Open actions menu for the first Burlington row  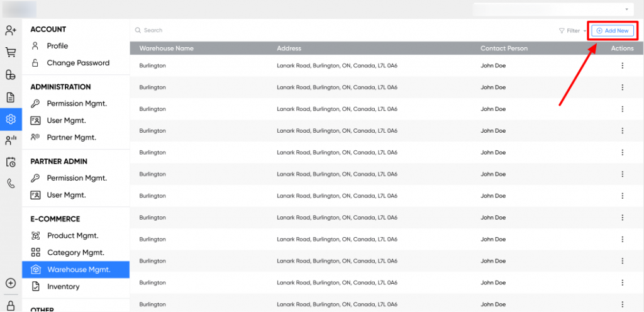coord(622,66)
